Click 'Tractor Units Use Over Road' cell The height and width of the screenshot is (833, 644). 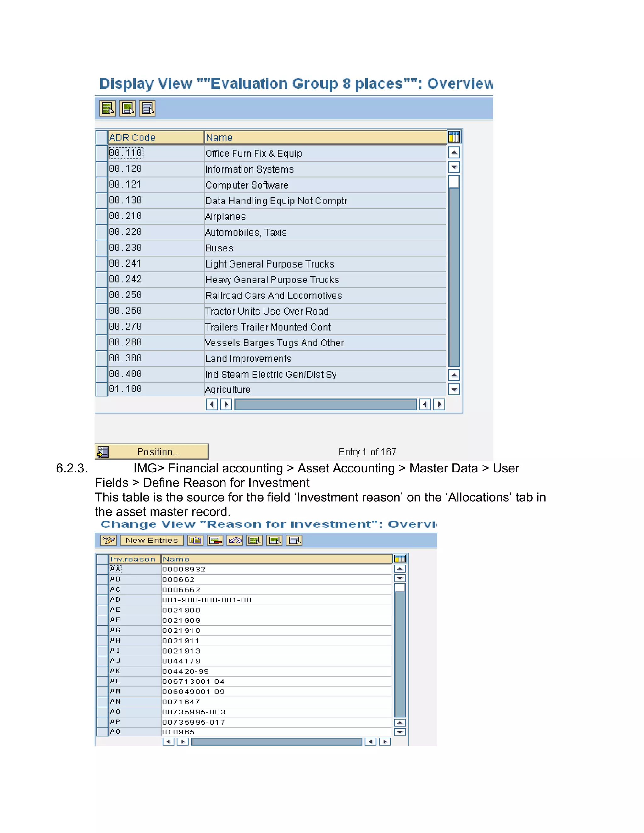tap(325, 311)
